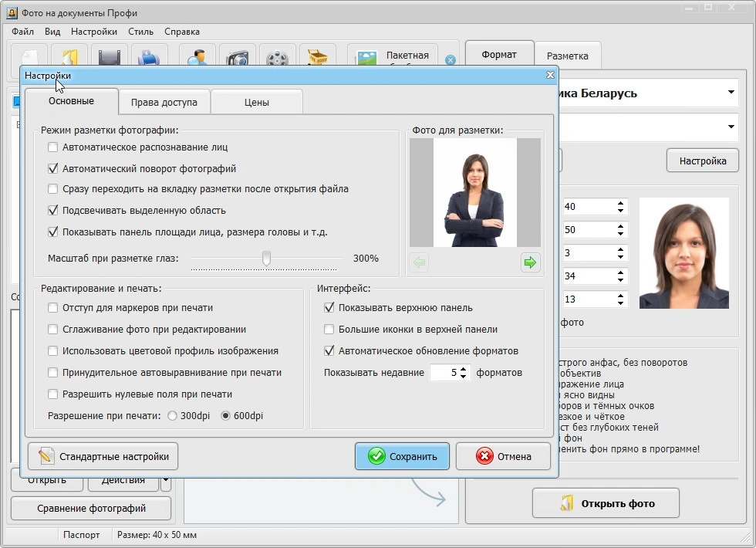Click the Настройка button in Формат panel
Screen dimensions: 756x548
(x=703, y=161)
